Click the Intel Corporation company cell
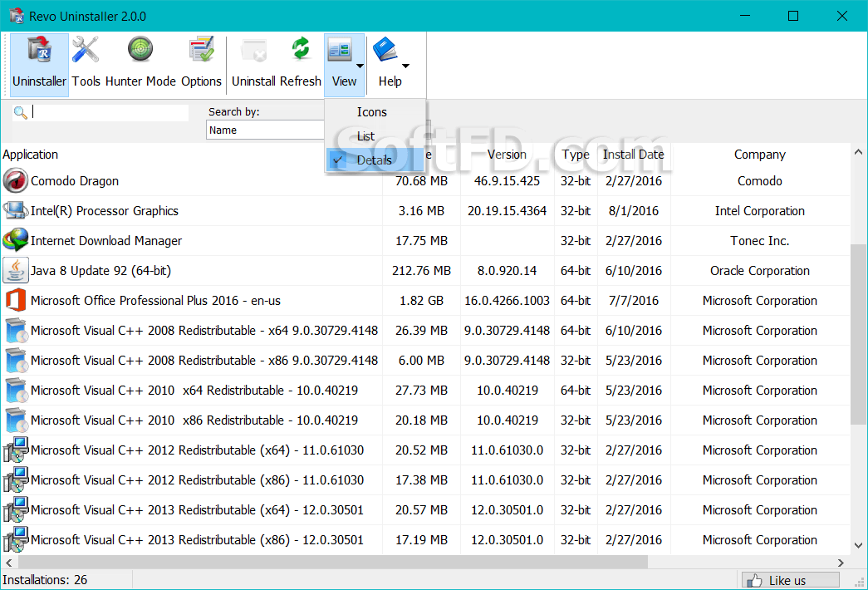The height and width of the screenshot is (590, 868). point(759,211)
